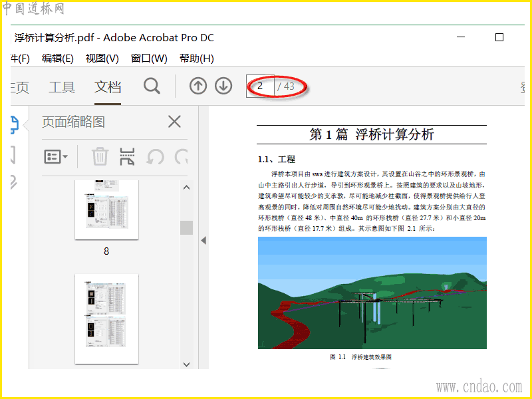Screen dimensions: 532x399
Task: Go to next page with down arrow
Action: click(x=223, y=86)
